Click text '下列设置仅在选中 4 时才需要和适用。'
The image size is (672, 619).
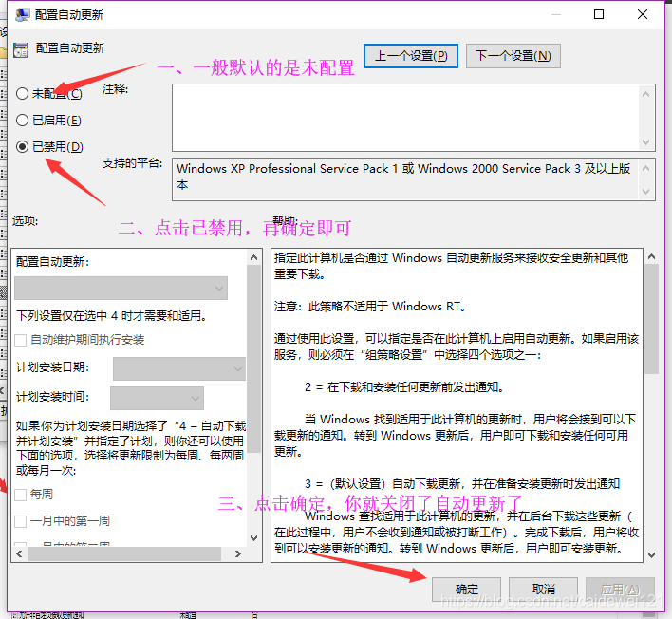point(111,316)
